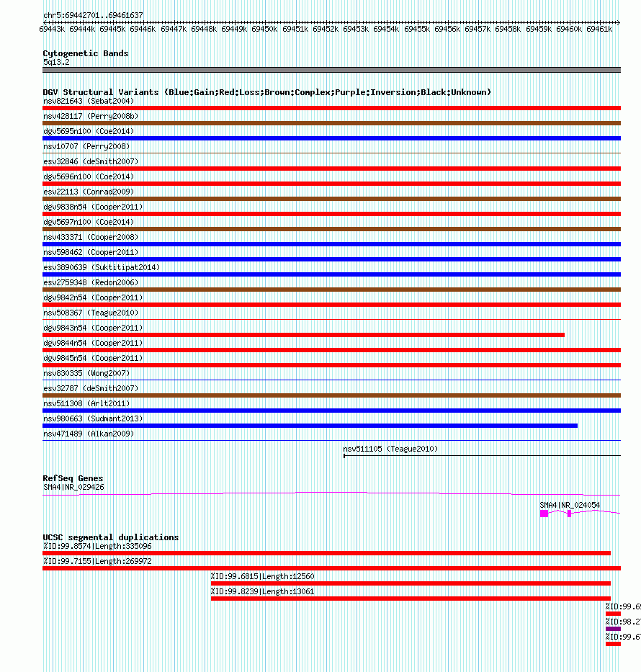Click the DGV Structural Variants track title
This screenshot has width=641, height=672.
(x=267, y=92)
